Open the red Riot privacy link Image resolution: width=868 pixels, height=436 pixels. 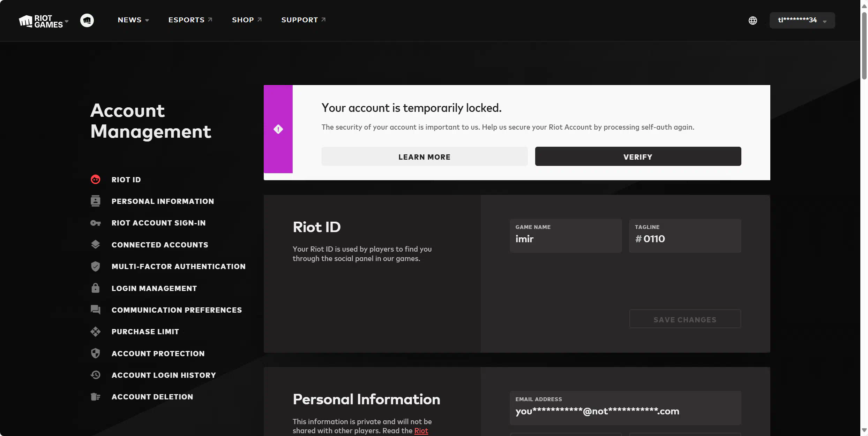click(421, 430)
